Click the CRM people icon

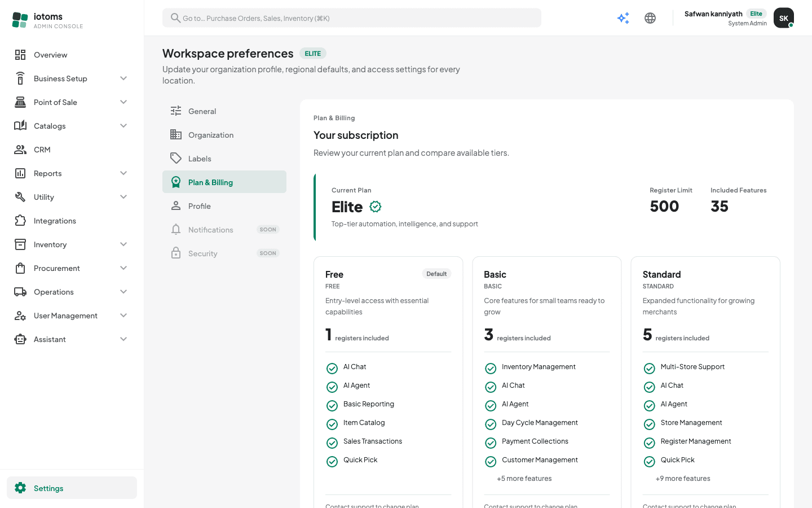tap(20, 150)
